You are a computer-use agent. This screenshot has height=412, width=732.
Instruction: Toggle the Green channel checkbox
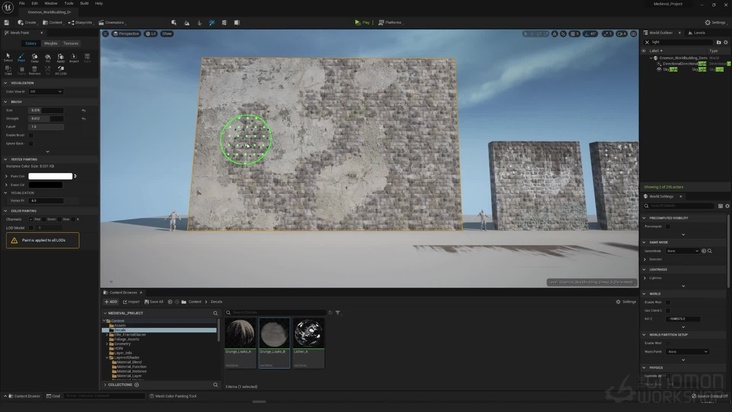pyautogui.click(x=44, y=219)
